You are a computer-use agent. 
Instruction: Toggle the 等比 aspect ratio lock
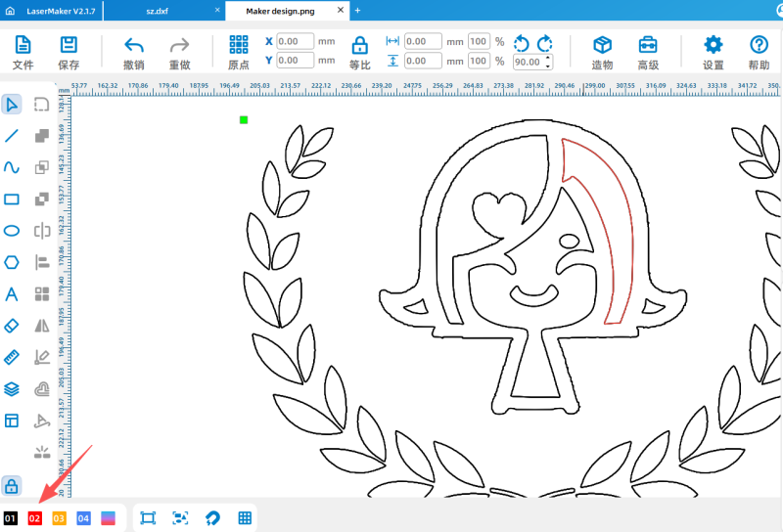[x=360, y=52]
